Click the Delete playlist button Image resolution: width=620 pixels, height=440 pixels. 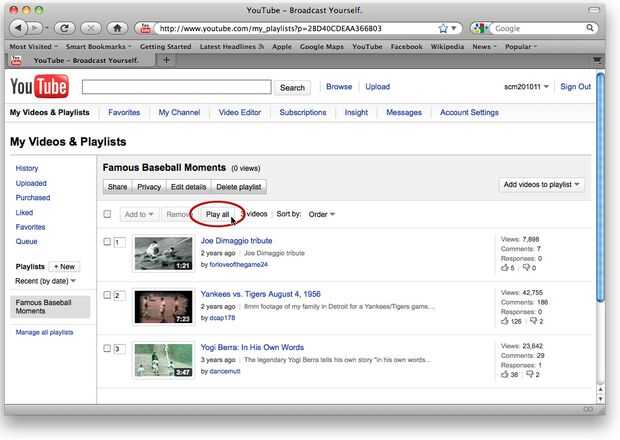(239, 187)
